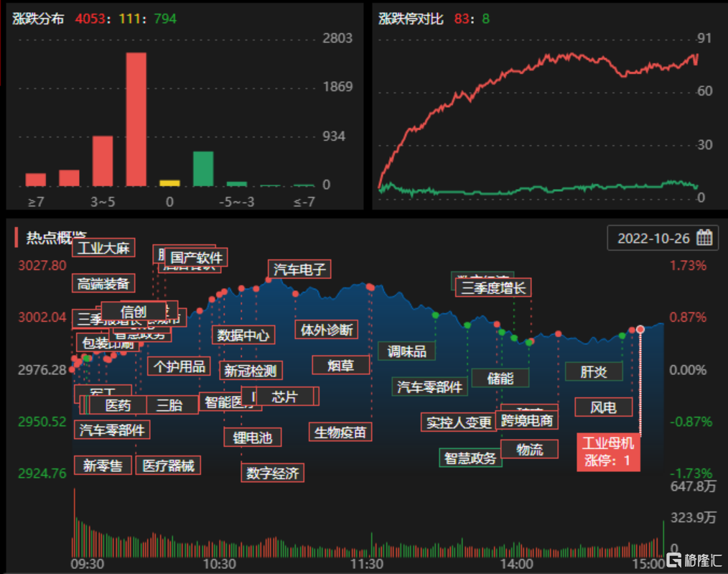The height and width of the screenshot is (574, 728).
Task: Select the 芯片 tag
Action: tap(284, 396)
